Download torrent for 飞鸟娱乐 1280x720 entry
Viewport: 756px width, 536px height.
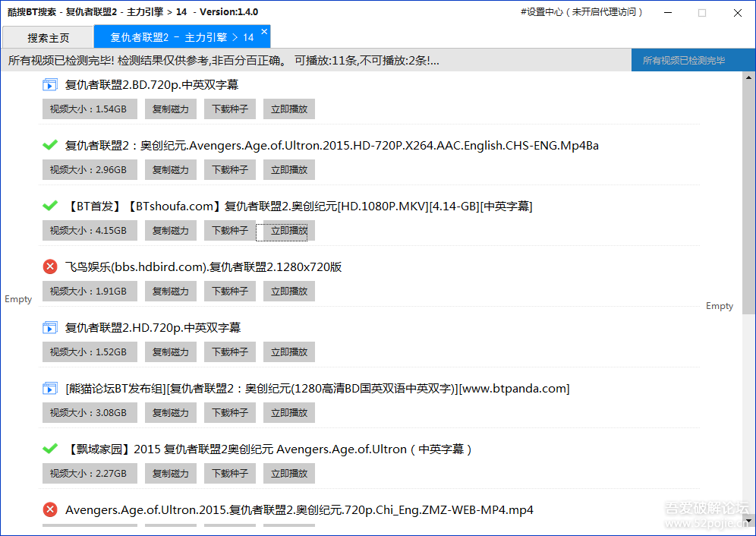tap(230, 292)
